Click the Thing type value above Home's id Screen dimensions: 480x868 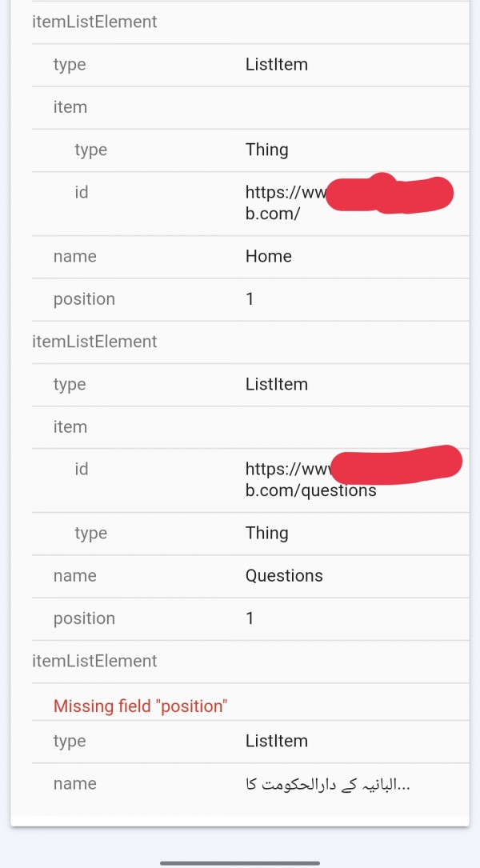pos(266,150)
